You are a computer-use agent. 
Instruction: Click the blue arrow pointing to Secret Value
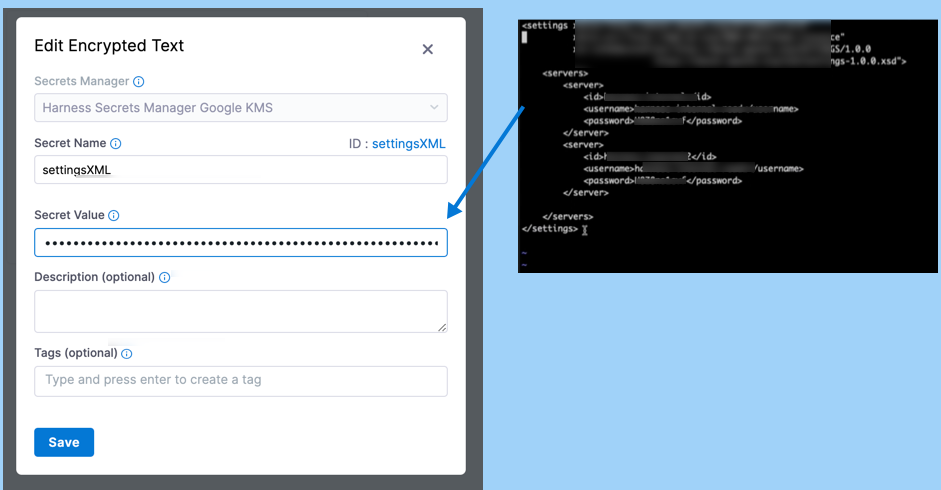pyautogui.click(x=486, y=160)
